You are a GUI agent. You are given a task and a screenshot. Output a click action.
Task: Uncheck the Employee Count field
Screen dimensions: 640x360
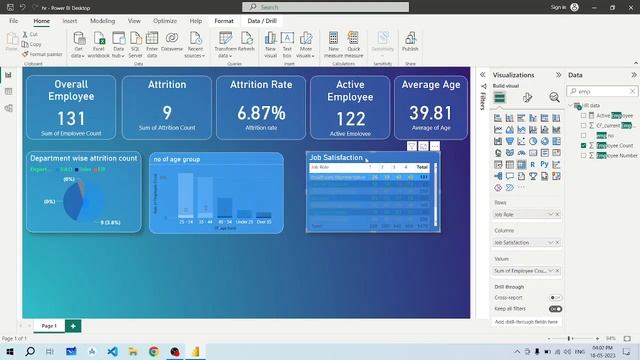pos(583,145)
